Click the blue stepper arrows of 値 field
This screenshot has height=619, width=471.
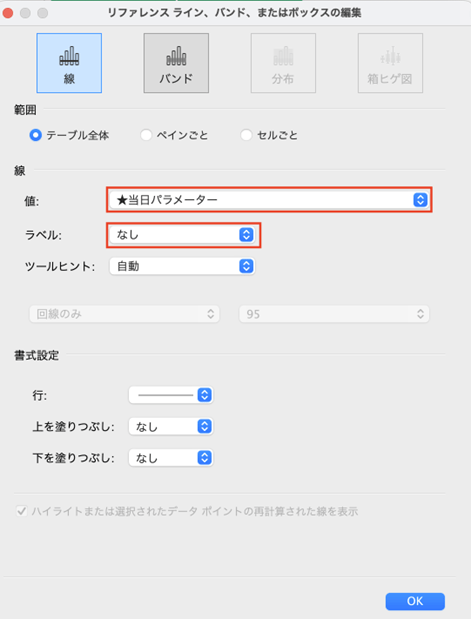420,200
